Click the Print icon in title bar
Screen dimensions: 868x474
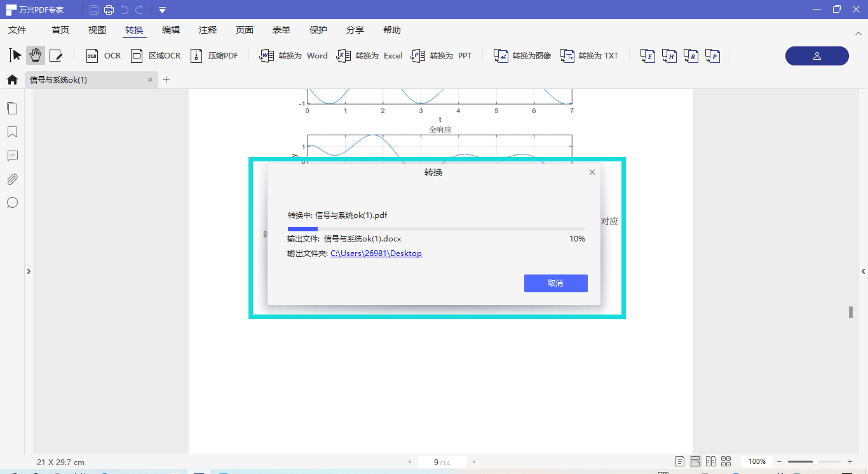109,10
